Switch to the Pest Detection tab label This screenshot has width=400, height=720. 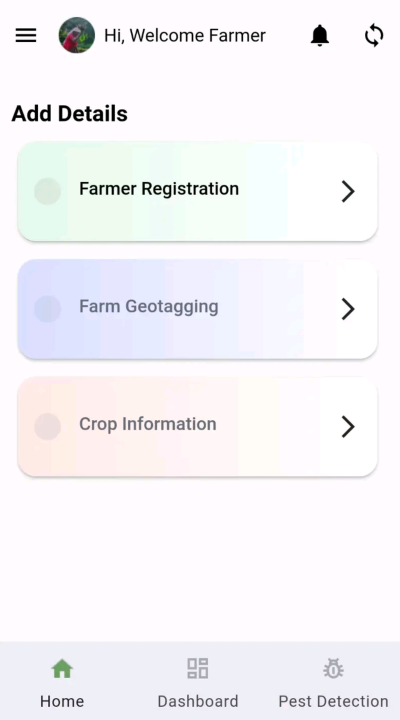click(x=333, y=701)
